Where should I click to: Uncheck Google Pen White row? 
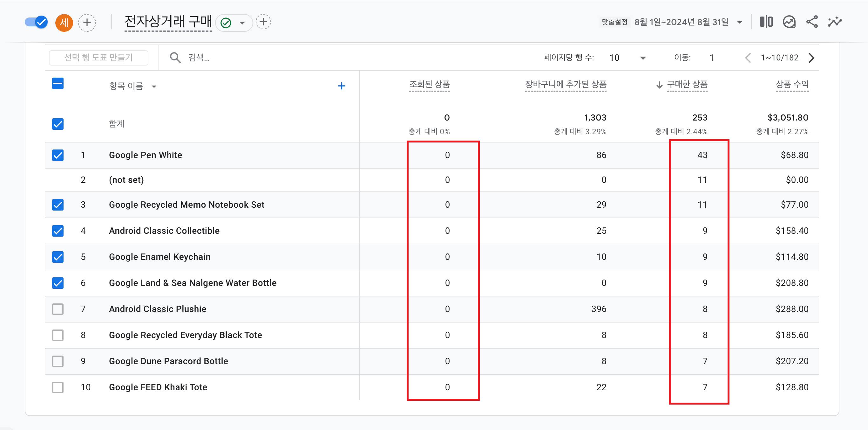pyautogui.click(x=58, y=155)
